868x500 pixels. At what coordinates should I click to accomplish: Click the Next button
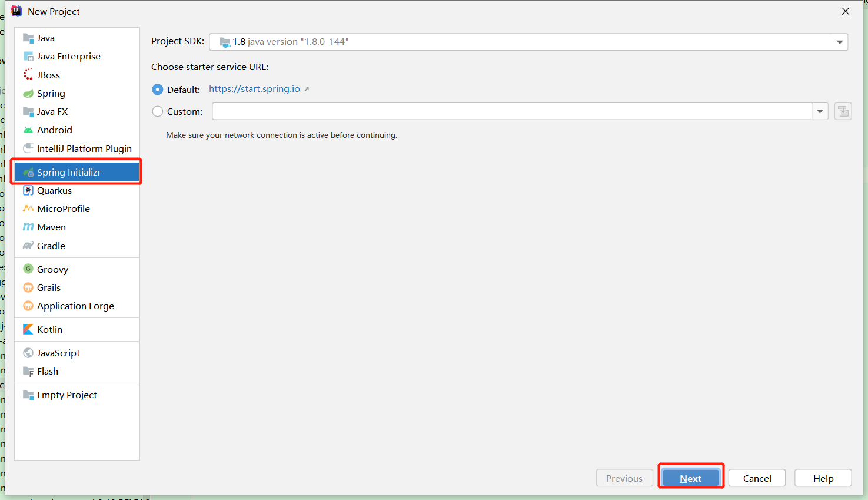tap(691, 478)
